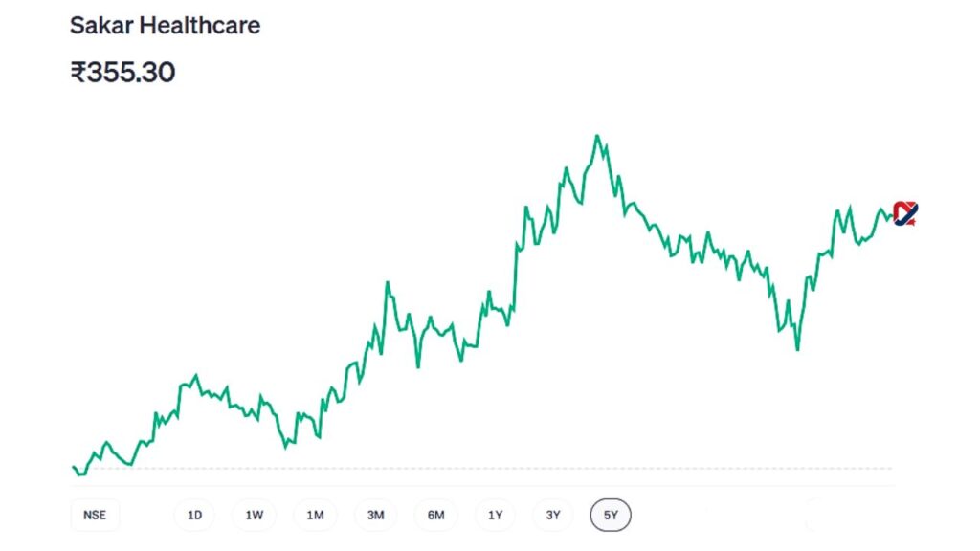Screen dimensions: 980x551
Task: Click the 355.30 price value
Action: (x=131, y=73)
